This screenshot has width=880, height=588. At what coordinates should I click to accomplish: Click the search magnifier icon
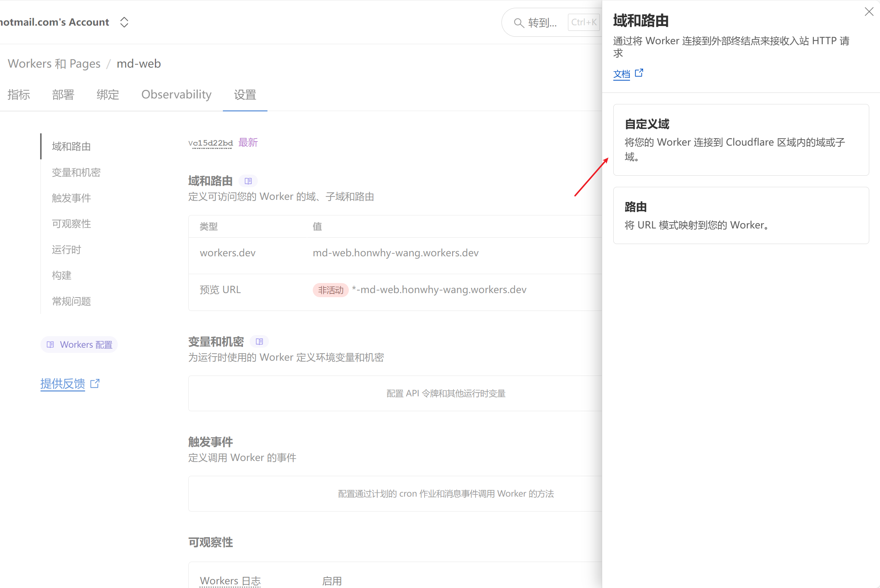(519, 23)
